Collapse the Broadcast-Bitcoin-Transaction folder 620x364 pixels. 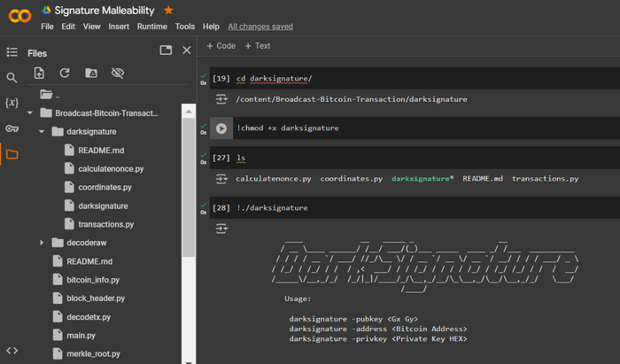click(29, 113)
